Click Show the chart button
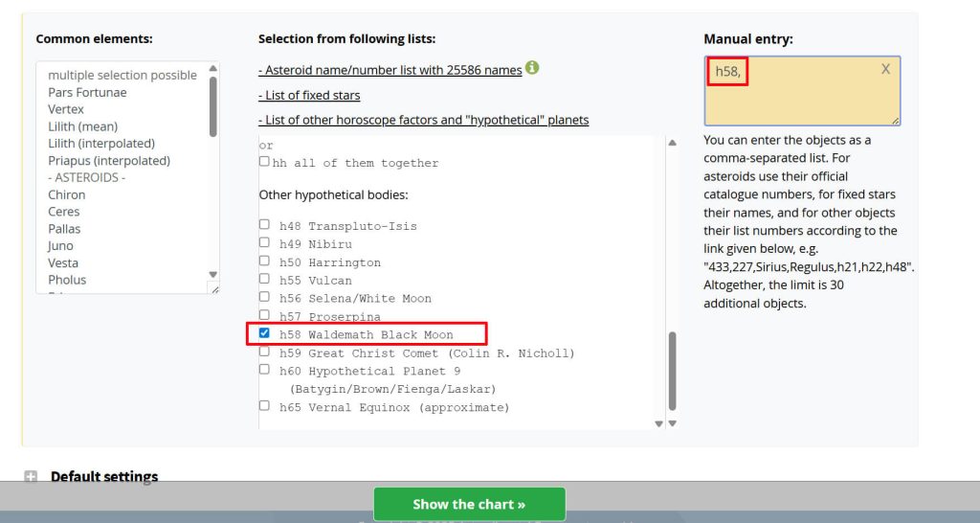 (x=469, y=504)
